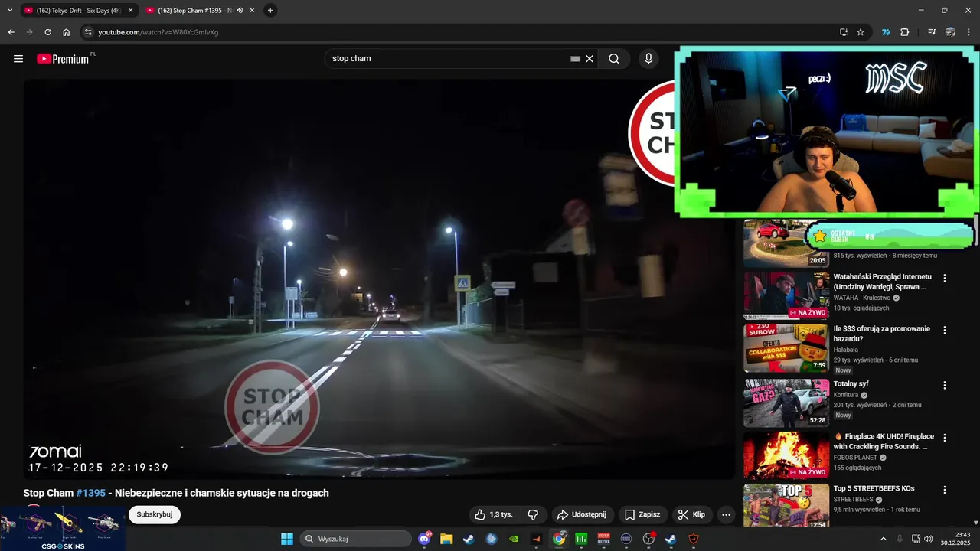Image resolution: width=980 pixels, height=551 pixels.
Task: Open the Chrome three-dot menu
Action: [969, 32]
